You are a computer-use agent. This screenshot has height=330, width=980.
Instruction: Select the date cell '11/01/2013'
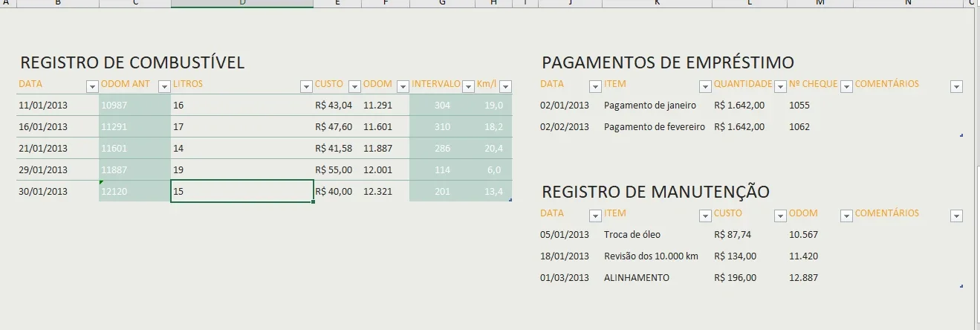pos(43,106)
